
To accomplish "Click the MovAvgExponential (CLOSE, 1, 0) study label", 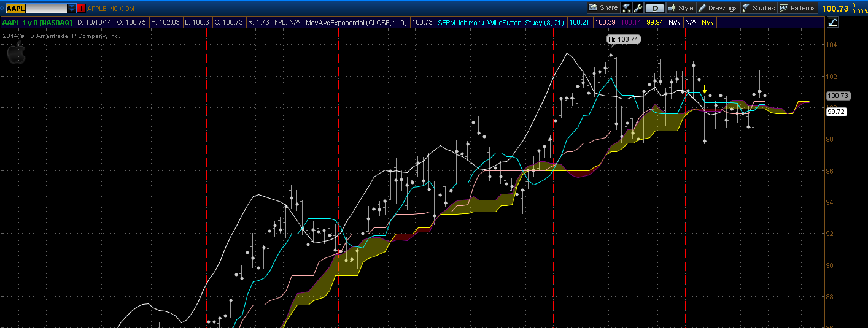I will [x=356, y=22].
